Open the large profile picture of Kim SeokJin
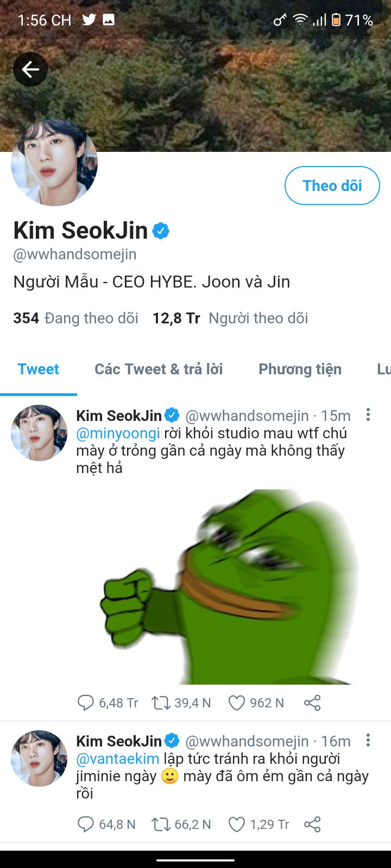Screen dimensions: 391x868 coord(54,163)
